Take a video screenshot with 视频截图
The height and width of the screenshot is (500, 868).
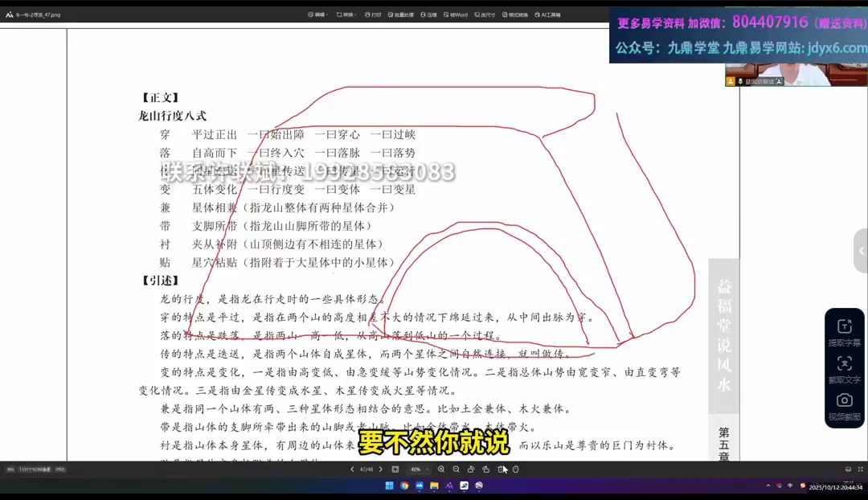[x=844, y=405]
